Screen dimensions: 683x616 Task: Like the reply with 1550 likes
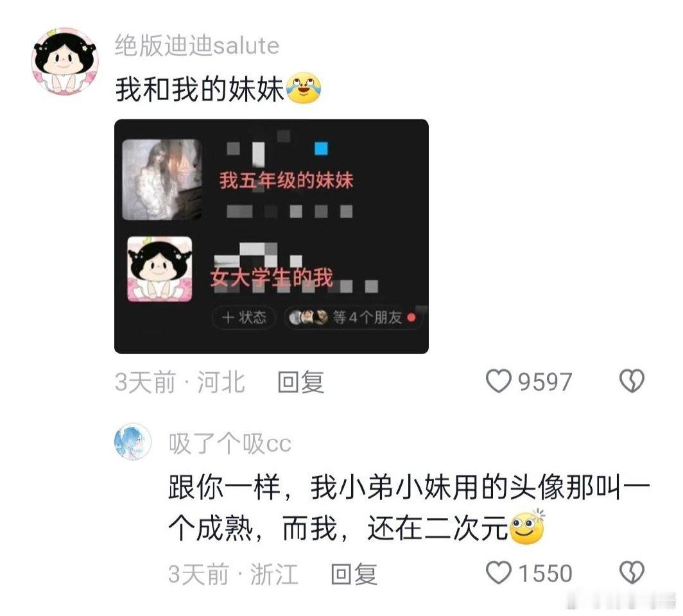click(x=498, y=572)
